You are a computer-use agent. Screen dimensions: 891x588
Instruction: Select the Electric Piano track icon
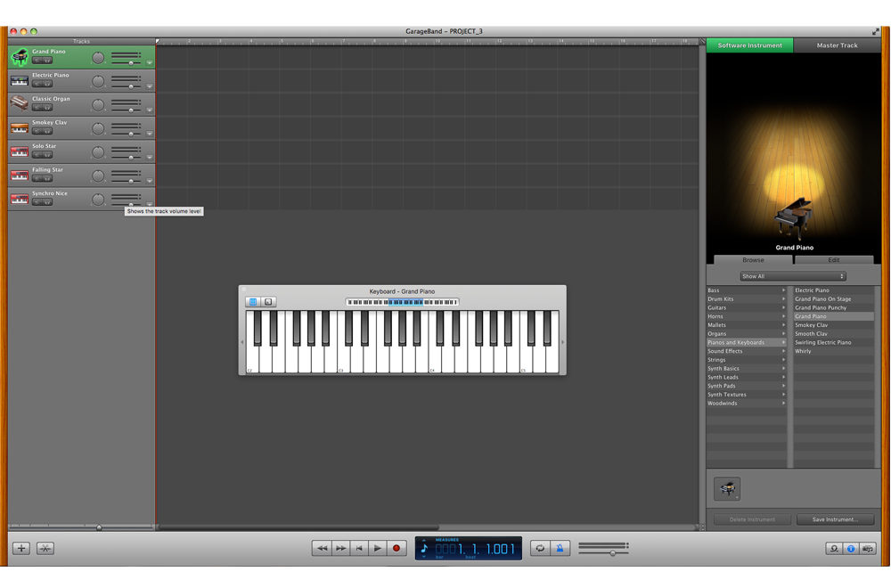20,81
